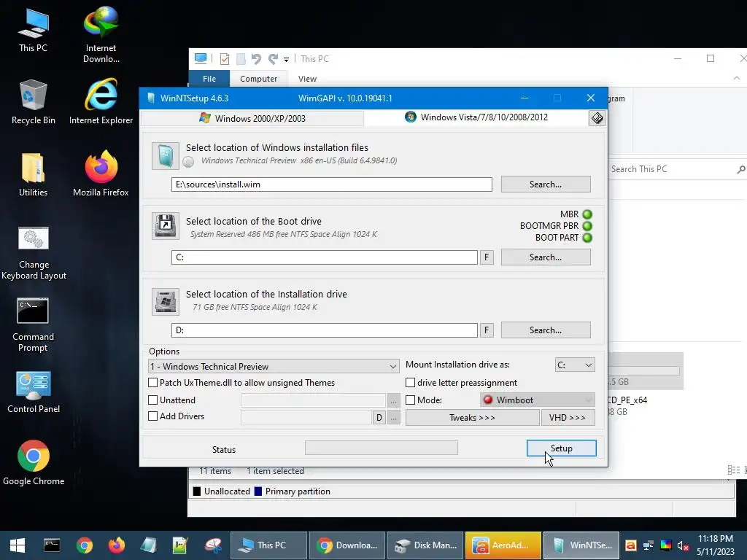The width and height of the screenshot is (747, 560).
Task: Open the Computer ribbon tab
Action: pyautogui.click(x=259, y=79)
